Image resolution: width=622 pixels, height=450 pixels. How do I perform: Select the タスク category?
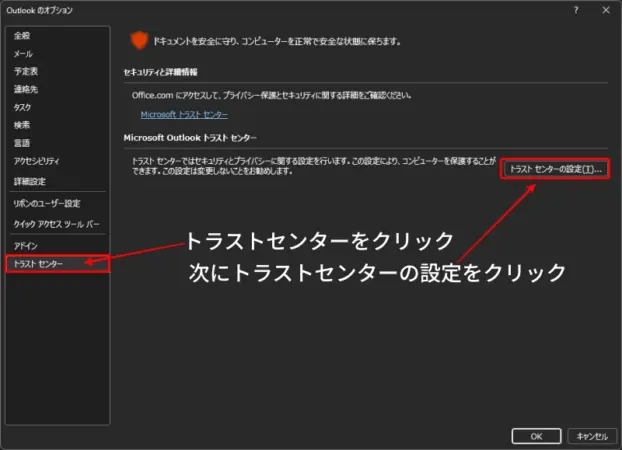(22, 107)
